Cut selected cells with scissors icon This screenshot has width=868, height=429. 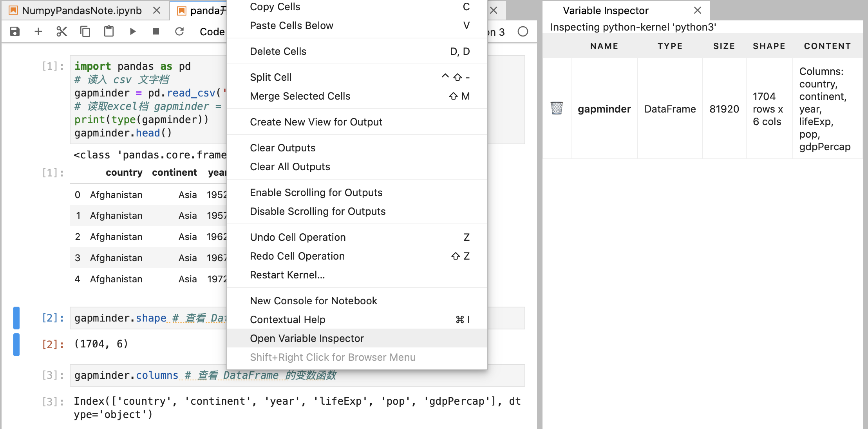pos(61,31)
